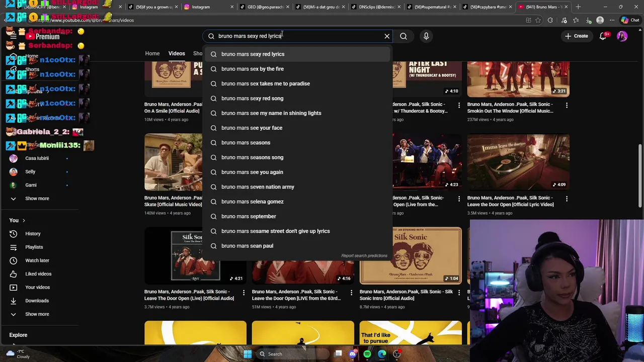
Task: Open options for 'Open (Live from the...' video
Action: click(459, 199)
